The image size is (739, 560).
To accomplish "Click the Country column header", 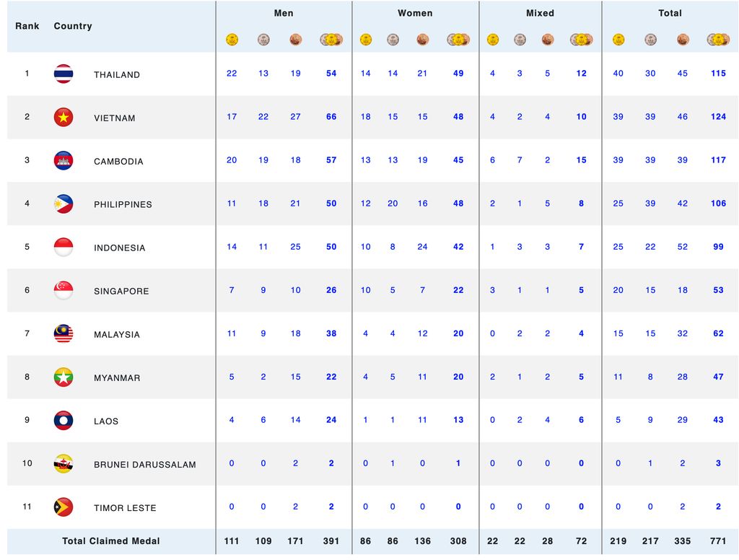I will click(73, 26).
